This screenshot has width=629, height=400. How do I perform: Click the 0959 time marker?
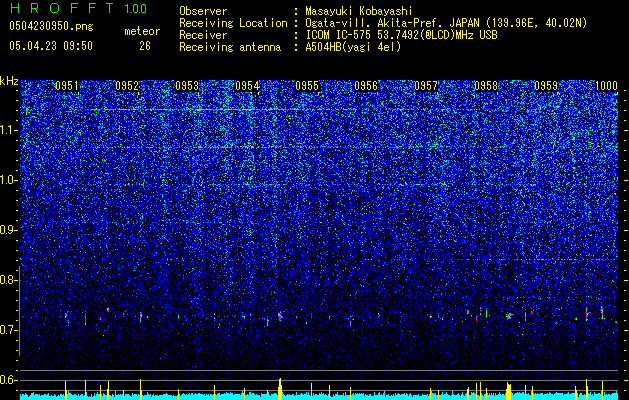(x=546, y=86)
